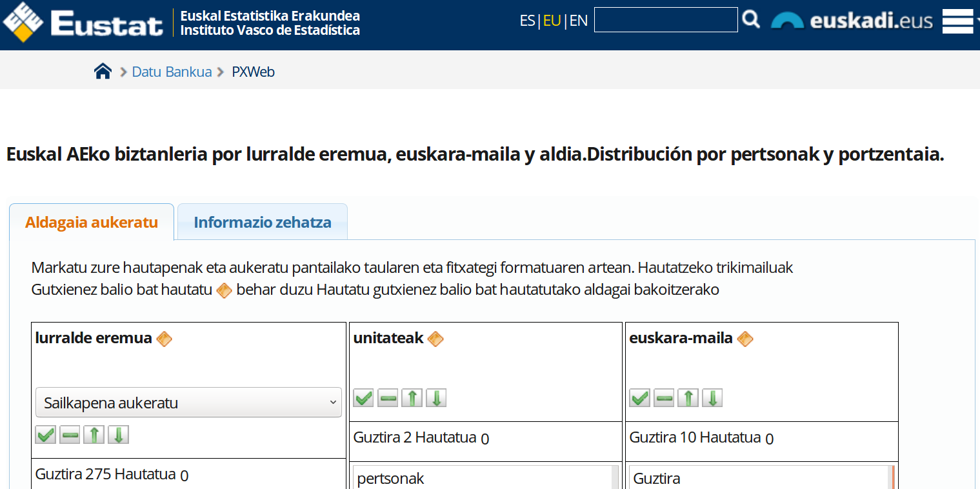This screenshot has height=489, width=980.
Task: Select all values in euskara-maila
Action: pyautogui.click(x=639, y=399)
